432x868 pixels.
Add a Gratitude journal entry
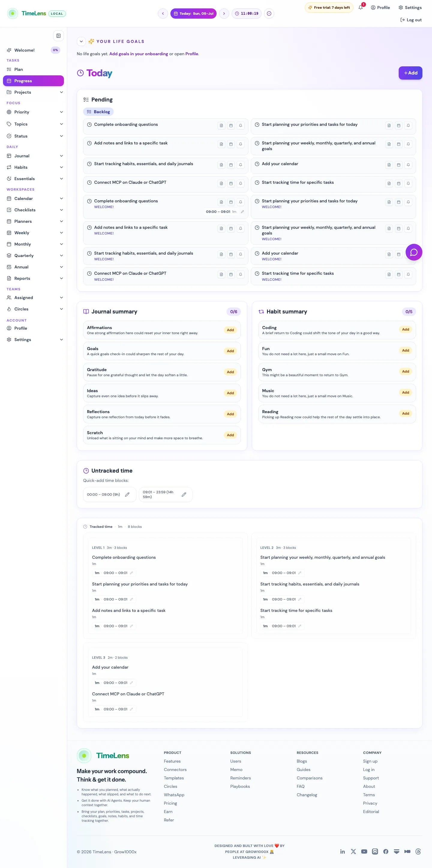point(230,372)
